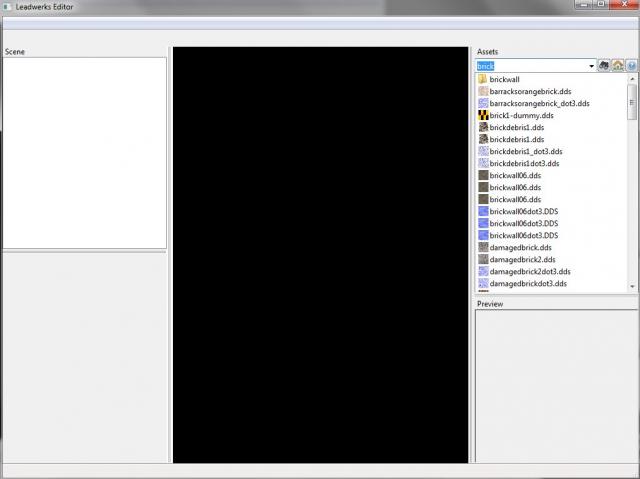
Task: Click the asset list scrollbar down arrow
Action: click(632, 287)
